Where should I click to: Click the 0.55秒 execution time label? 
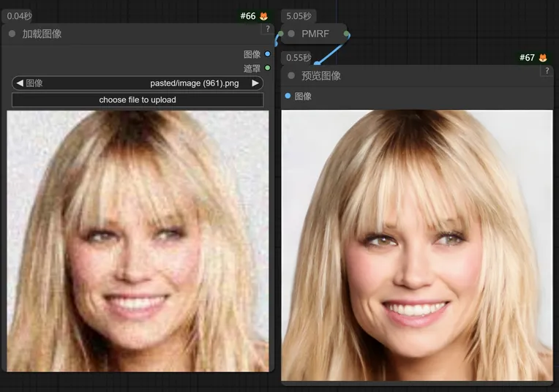[x=299, y=58]
